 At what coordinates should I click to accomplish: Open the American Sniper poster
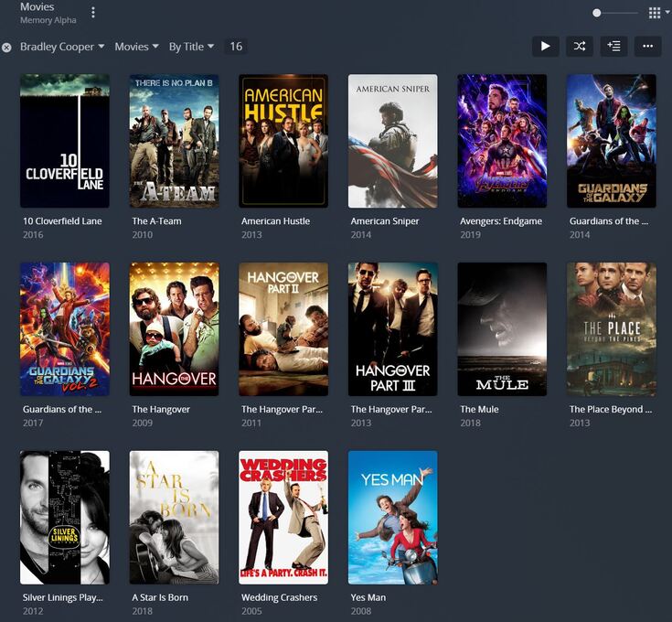392,141
